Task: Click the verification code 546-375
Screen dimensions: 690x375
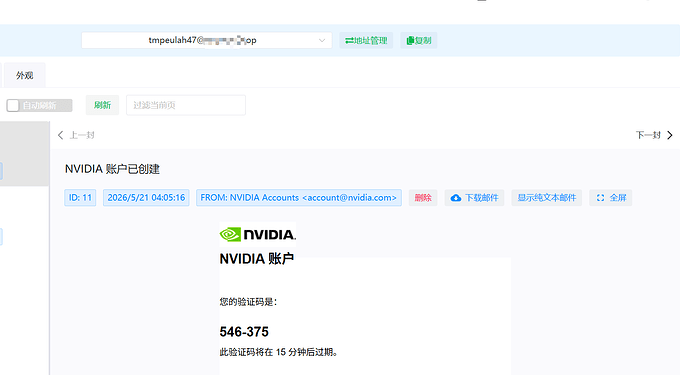Action: tap(244, 332)
